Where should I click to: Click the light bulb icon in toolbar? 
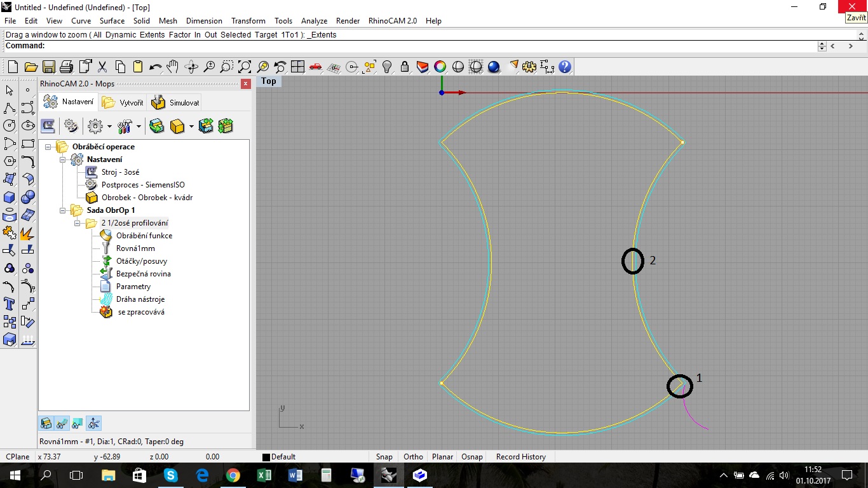tap(387, 67)
